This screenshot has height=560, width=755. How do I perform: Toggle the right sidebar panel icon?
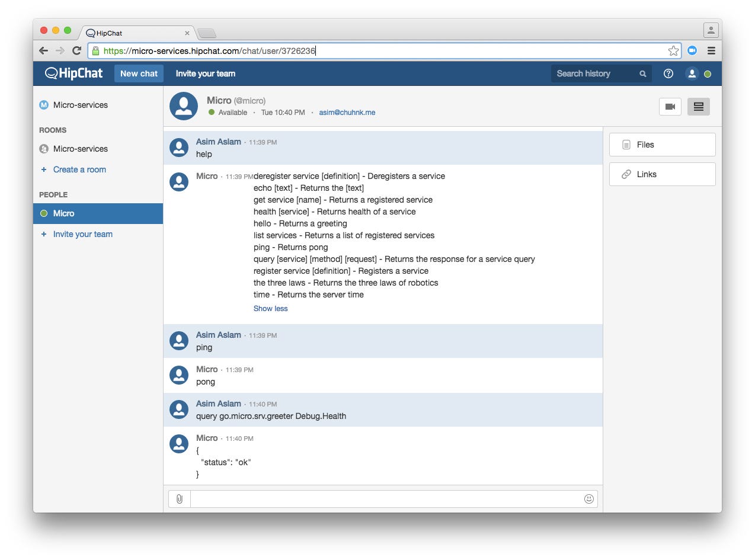click(699, 107)
